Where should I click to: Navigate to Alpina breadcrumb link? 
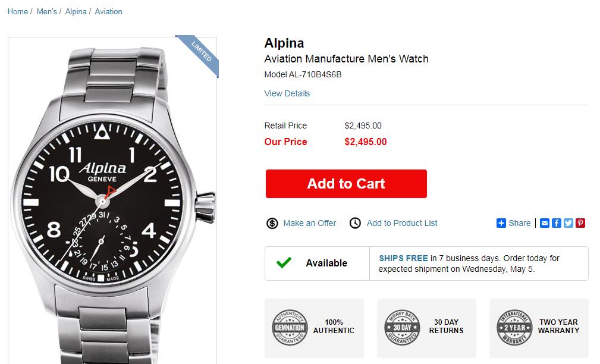76,11
